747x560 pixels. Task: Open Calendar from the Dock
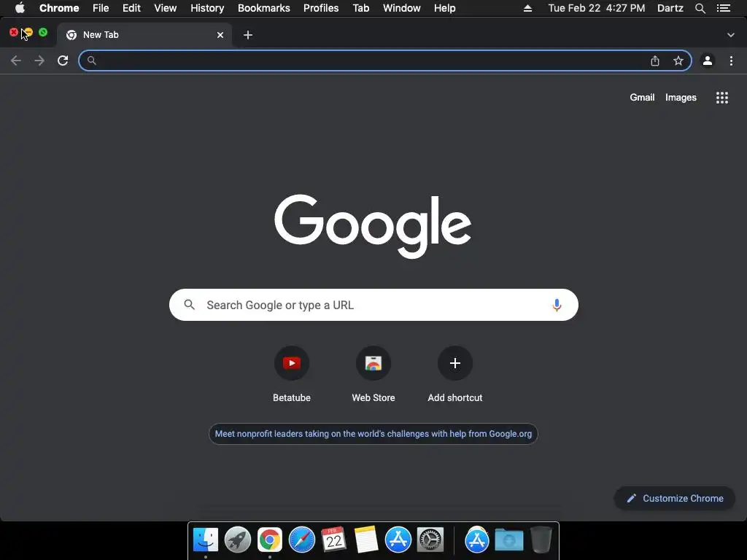[x=333, y=540]
